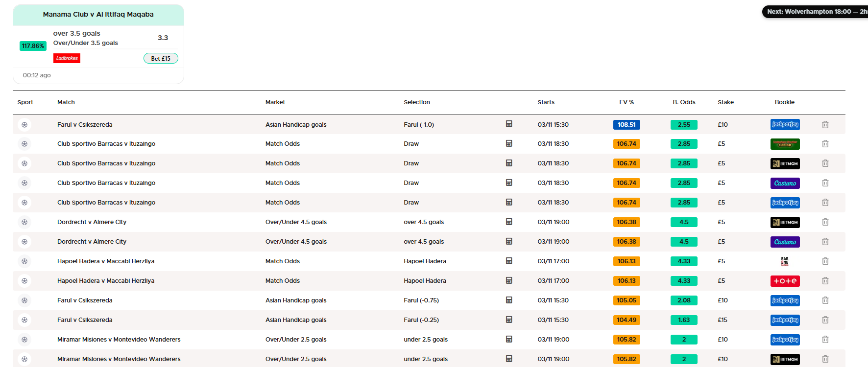Sort by B. Odds column header

click(684, 102)
